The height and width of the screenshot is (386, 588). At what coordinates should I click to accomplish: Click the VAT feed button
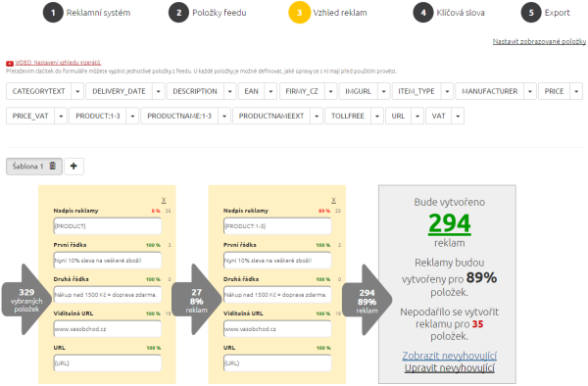pyautogui.click(x=439, y=116)
